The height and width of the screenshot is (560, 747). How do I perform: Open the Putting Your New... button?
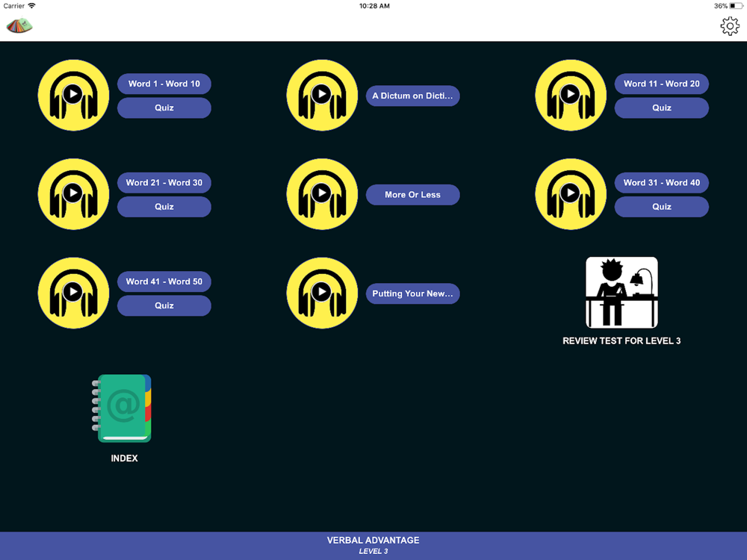[x=412, y=293]
